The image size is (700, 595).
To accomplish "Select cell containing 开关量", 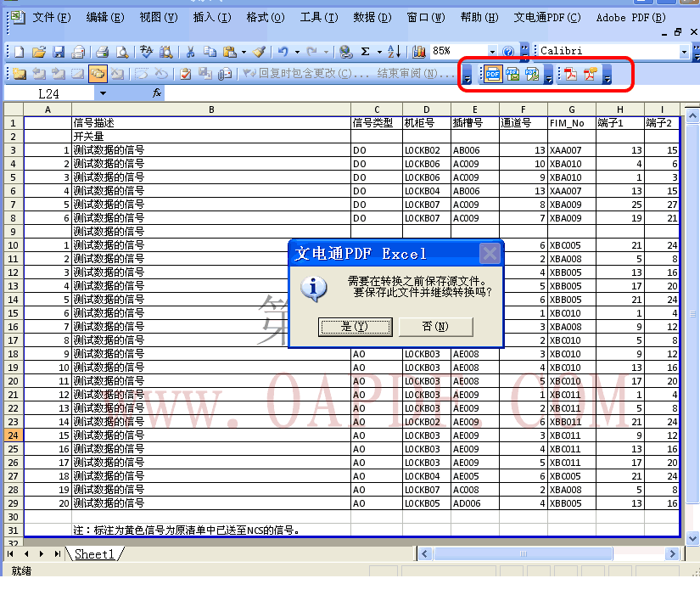I will [x=211, y=137].
